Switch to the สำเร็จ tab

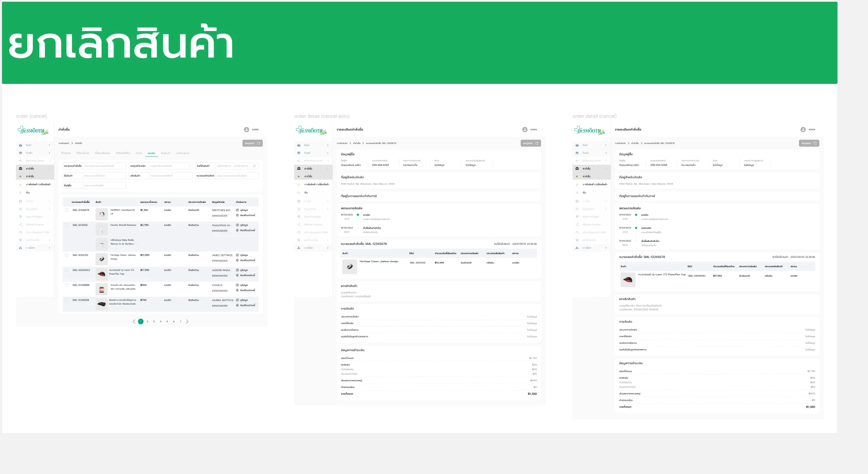point(139,153)
